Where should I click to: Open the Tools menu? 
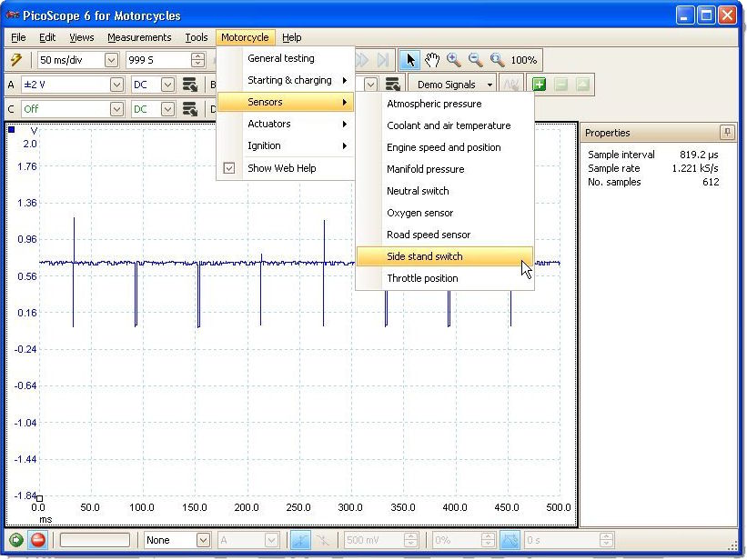click(x=197, y=37)
